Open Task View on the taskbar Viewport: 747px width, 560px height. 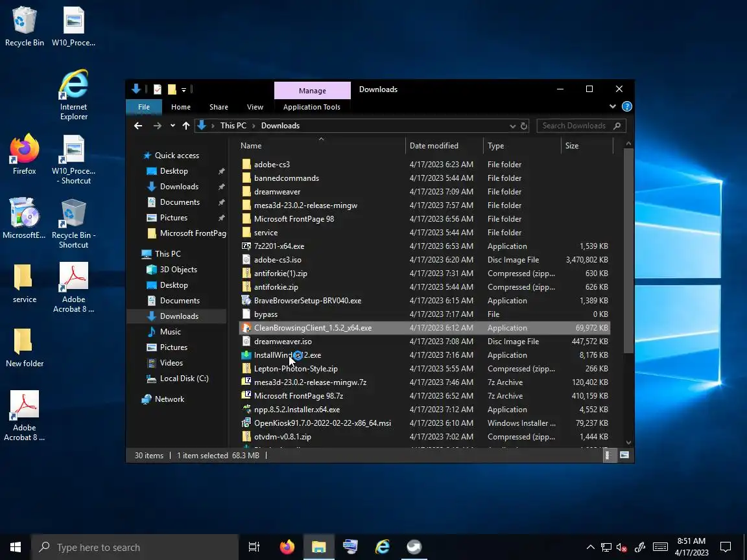point(254,547)
